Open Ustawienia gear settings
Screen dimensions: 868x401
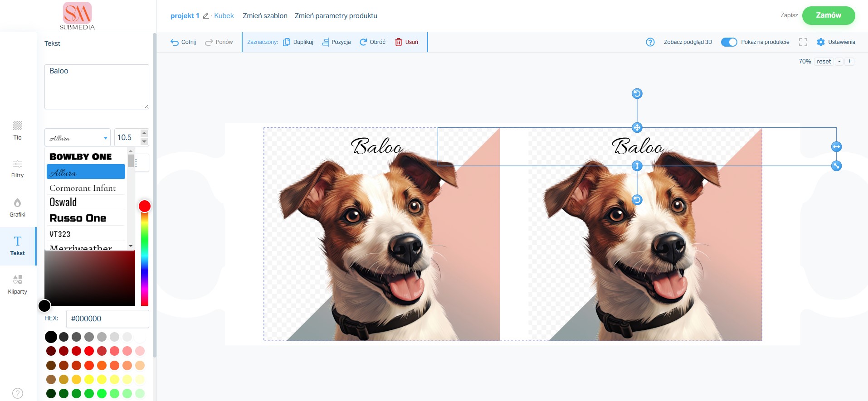[821, 42]
